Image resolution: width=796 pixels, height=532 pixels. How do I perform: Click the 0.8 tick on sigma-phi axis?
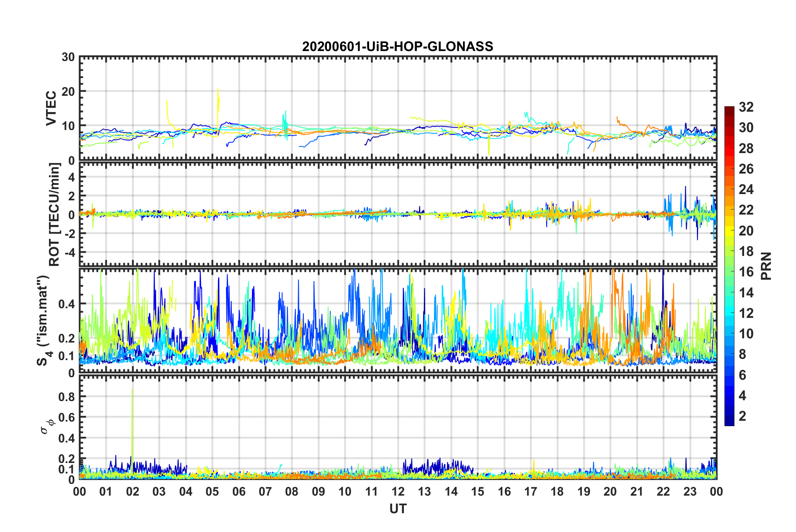(x=67, y=396)
